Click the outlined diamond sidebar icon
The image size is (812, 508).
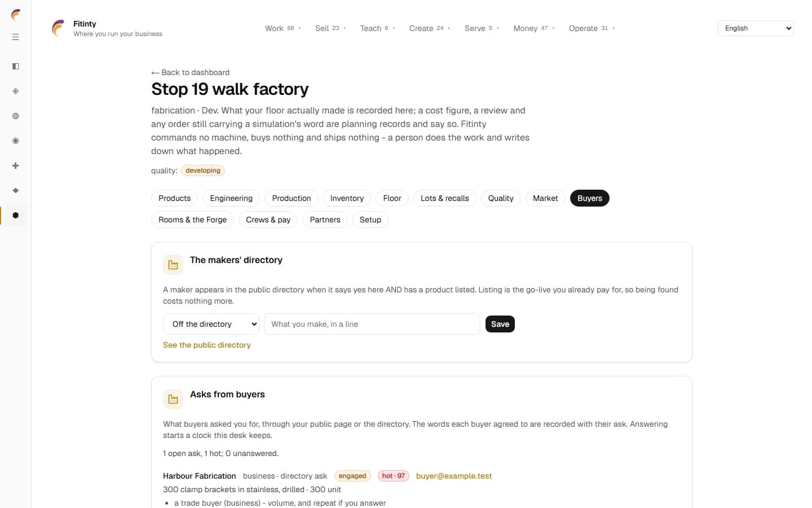16,91
